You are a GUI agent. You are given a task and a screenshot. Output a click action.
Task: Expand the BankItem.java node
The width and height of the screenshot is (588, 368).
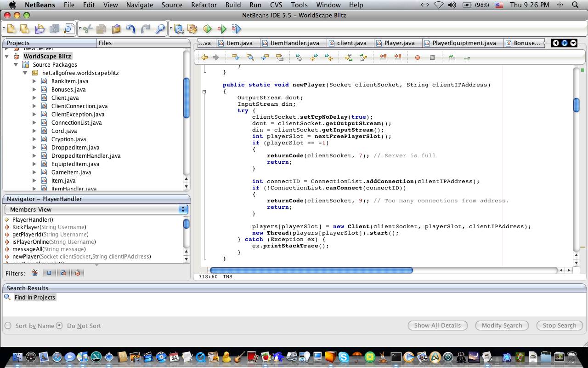pyautogui.click(x=34, y=81)
